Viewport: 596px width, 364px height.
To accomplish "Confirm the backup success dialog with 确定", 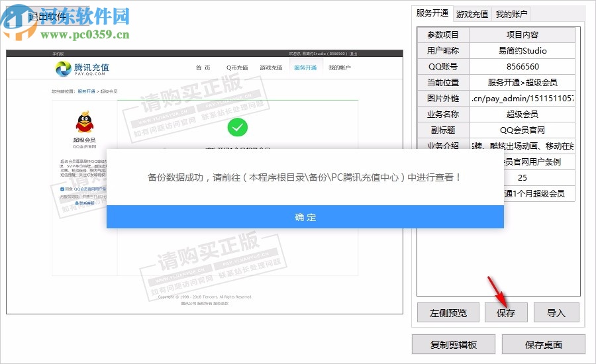I will [305, 217].
